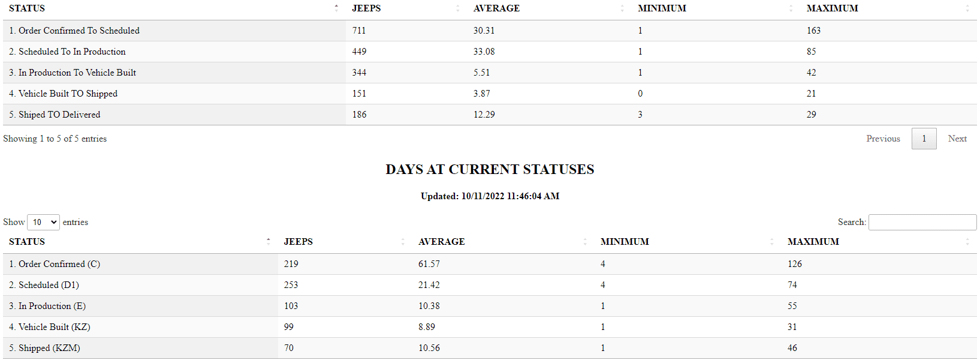Click jeeps value 219

pyautogui.click(x=291, y=264)
